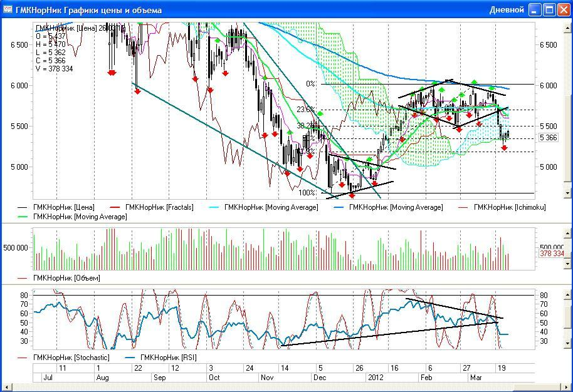Click the price pane scroll-up arrow
Screen dimensions: 573x392
(x=567, y=28)
